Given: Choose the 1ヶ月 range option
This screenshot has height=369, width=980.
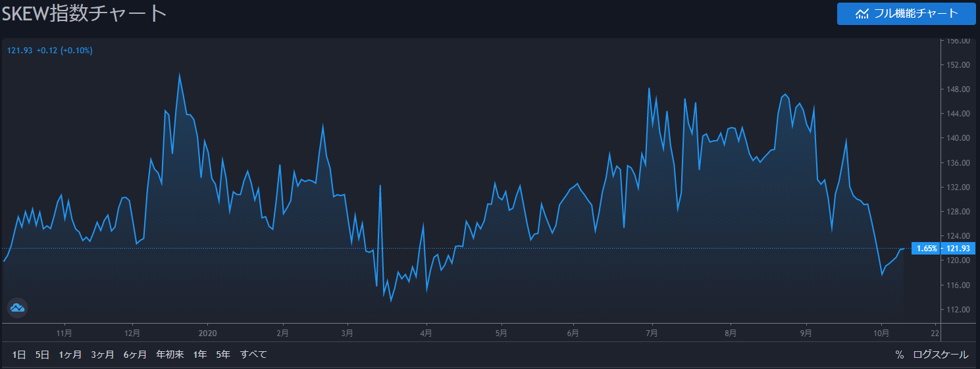Looking at the screenshot, I should tap(70, 355).
